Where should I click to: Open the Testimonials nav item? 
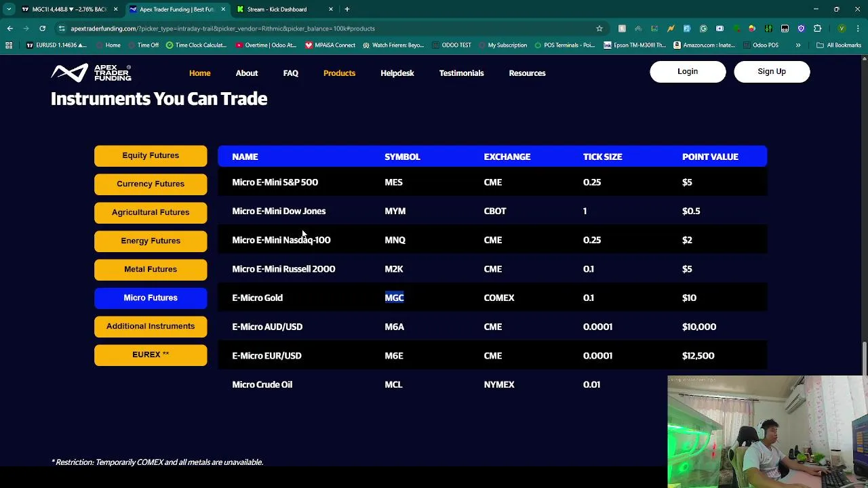pos(462,73)
